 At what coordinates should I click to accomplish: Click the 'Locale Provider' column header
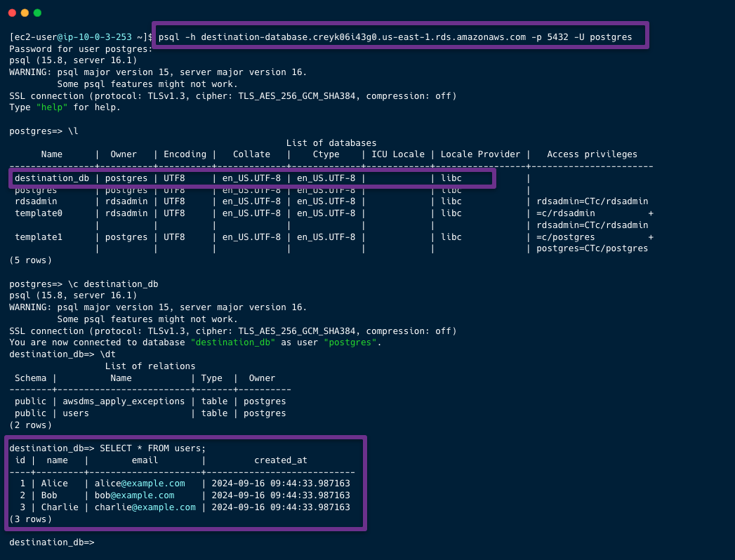[480, 154]
